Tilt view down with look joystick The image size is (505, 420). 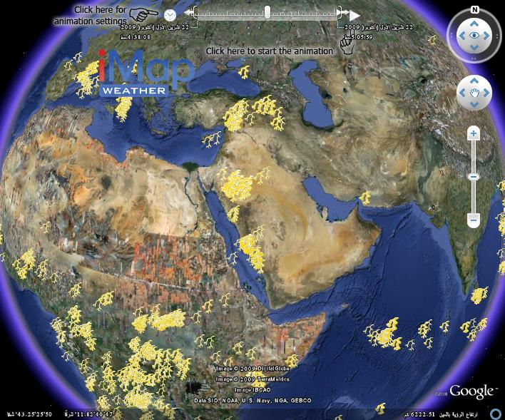[x=474, y=49]
